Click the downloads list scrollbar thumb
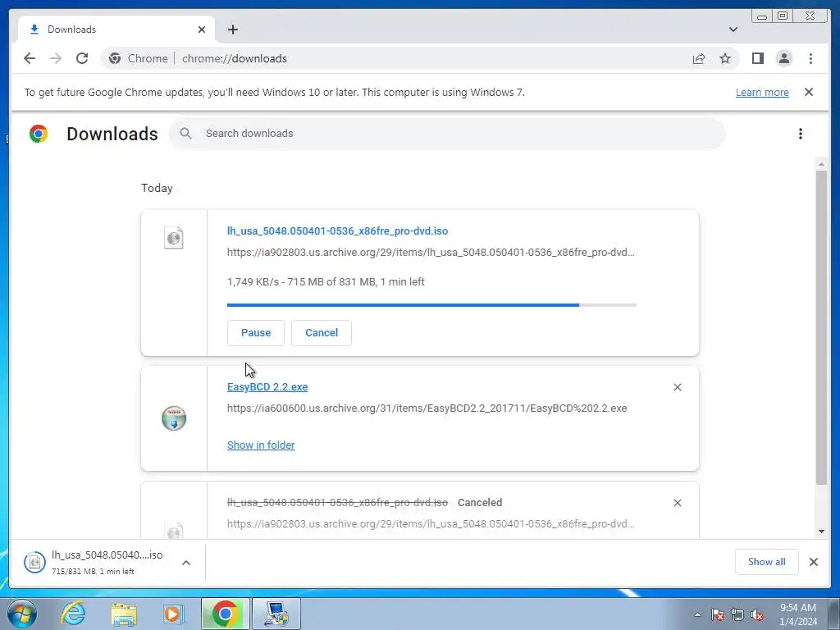This screenshot has width=840, height=630. tap(821, 327)
